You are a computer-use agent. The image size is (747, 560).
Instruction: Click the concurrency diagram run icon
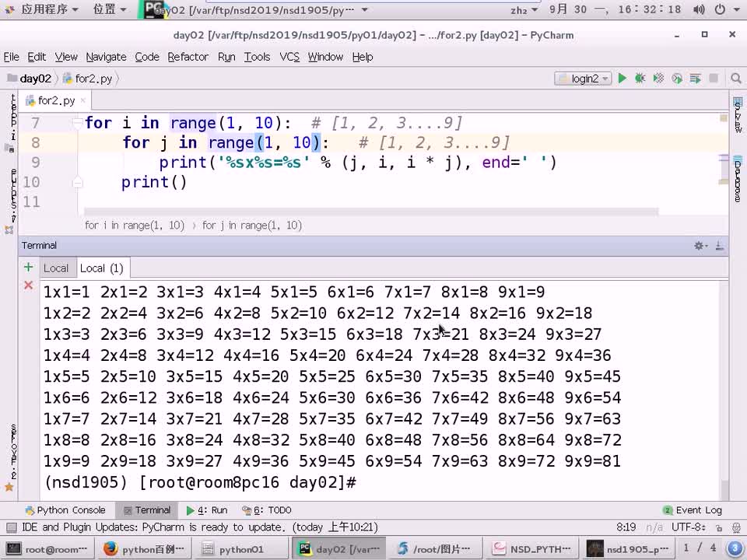[695, 79]
